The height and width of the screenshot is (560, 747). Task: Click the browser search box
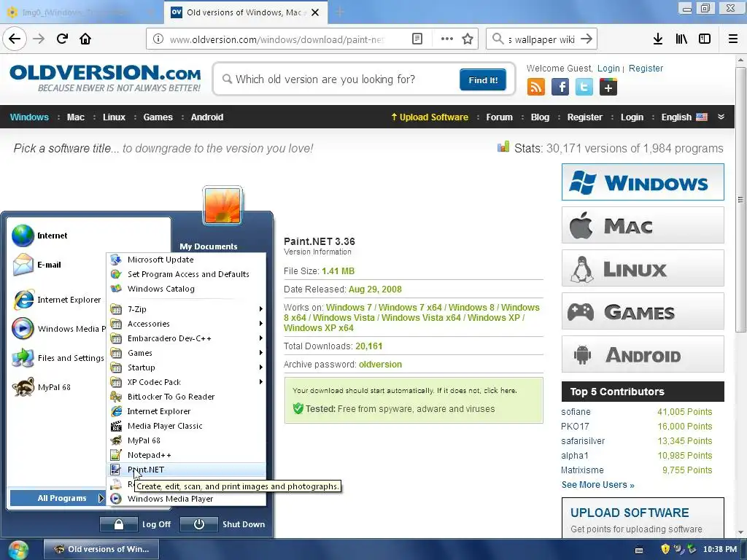click(541, 39)
